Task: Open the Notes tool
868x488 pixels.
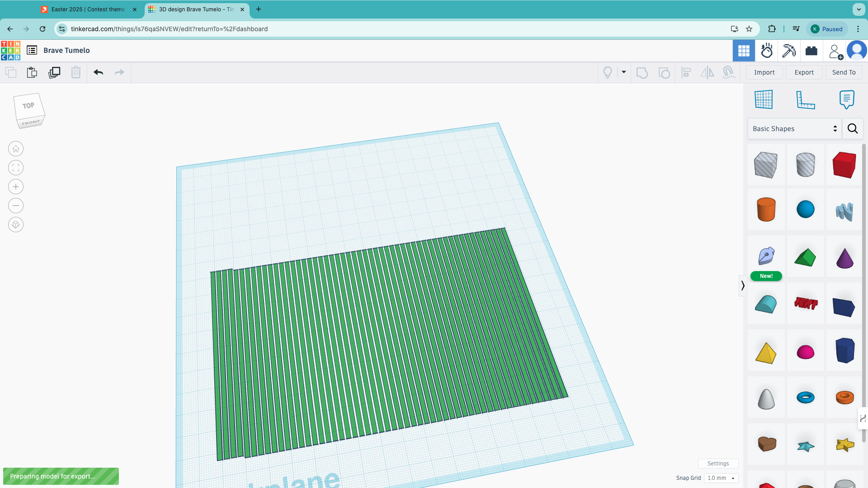Action: coord(847,99)
